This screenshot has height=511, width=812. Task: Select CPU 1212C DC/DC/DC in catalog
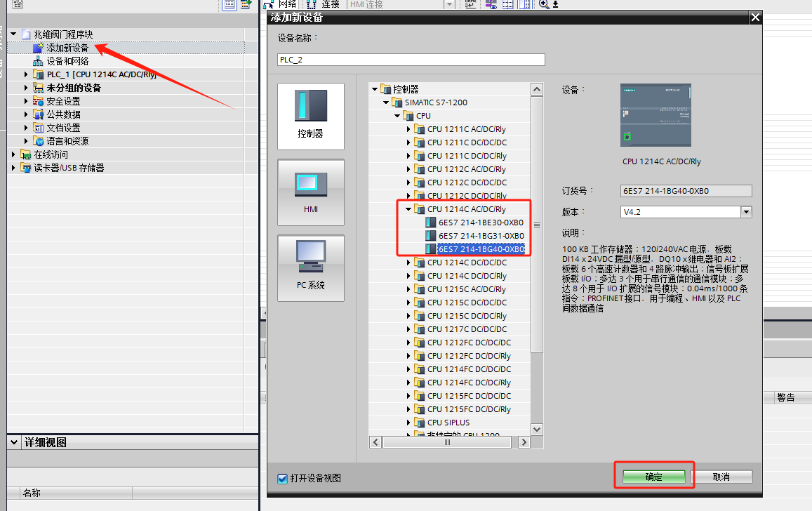tap(467, 182)
